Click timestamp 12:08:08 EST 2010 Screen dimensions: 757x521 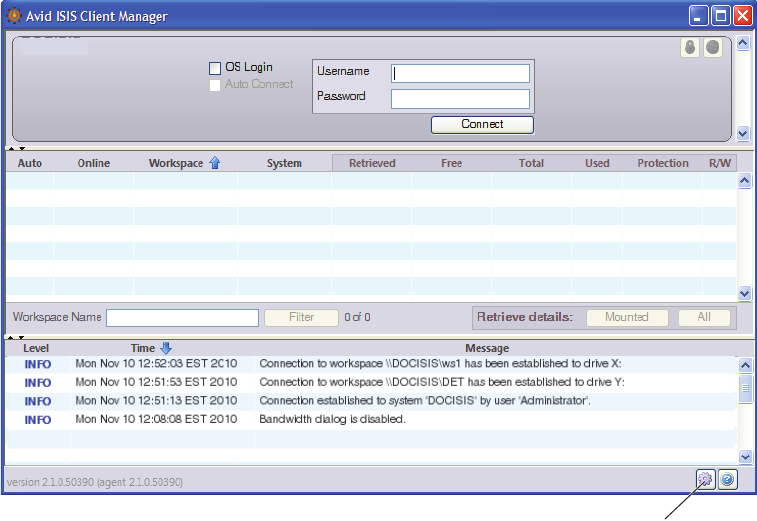(x=156, y=419)
